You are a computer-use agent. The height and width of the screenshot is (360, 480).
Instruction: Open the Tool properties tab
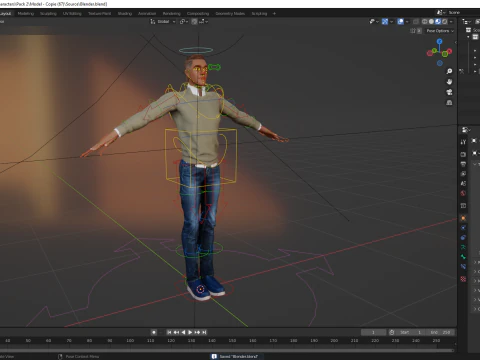pyautogui.click(x=463, y=142)
